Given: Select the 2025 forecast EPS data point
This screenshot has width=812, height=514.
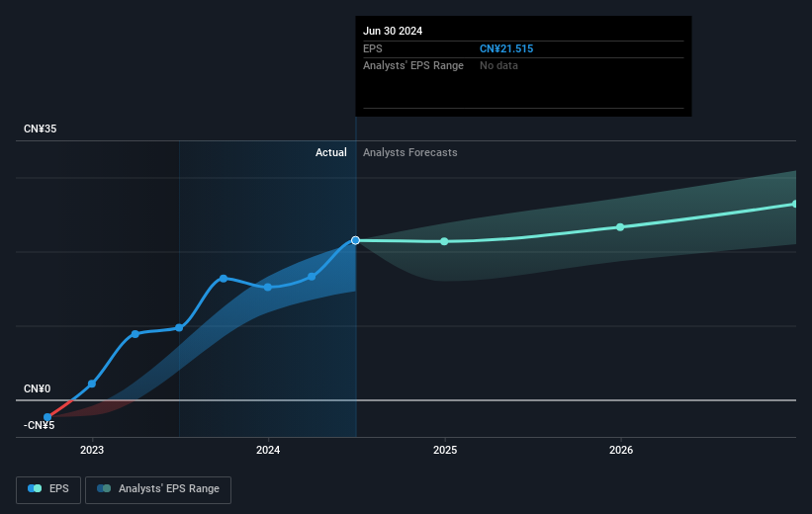Looking at the screenshot, I should pos(444,241).
